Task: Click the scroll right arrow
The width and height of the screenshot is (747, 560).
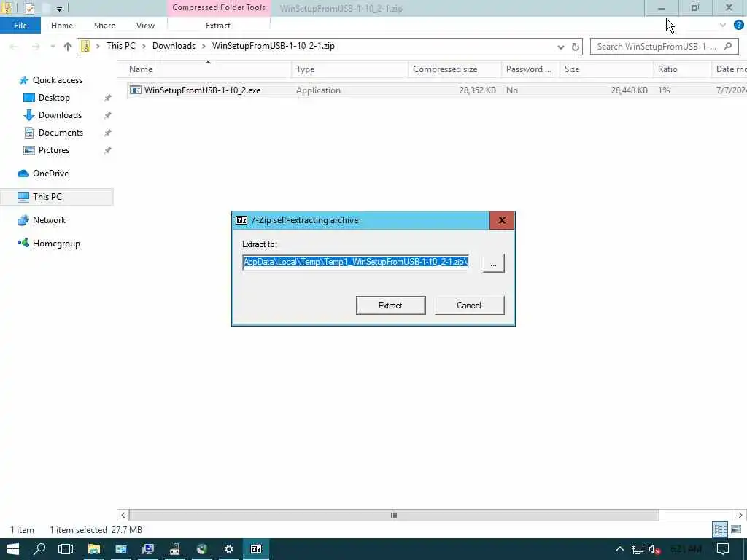Action: pyautogui.click(x=740, y=515)
